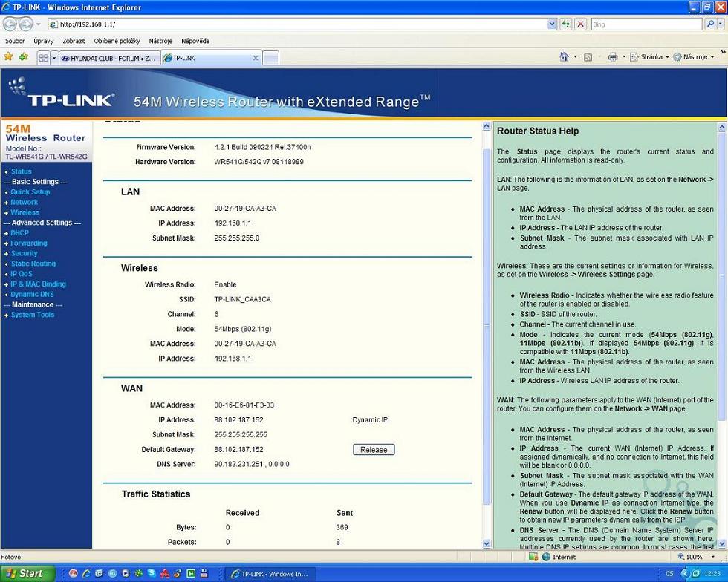Expand hidden tray icons arrow
Image resolution: width=728 pixels, height=582 pixels.
683,574
